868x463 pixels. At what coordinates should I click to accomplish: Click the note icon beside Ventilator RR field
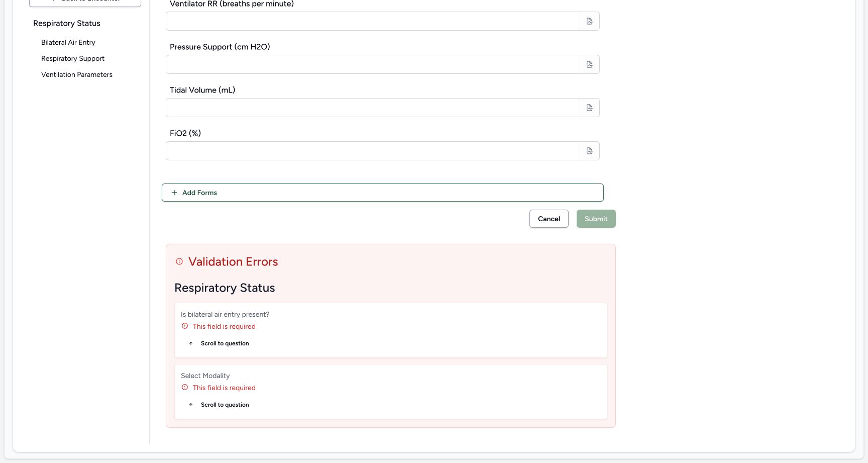point(590,21)
